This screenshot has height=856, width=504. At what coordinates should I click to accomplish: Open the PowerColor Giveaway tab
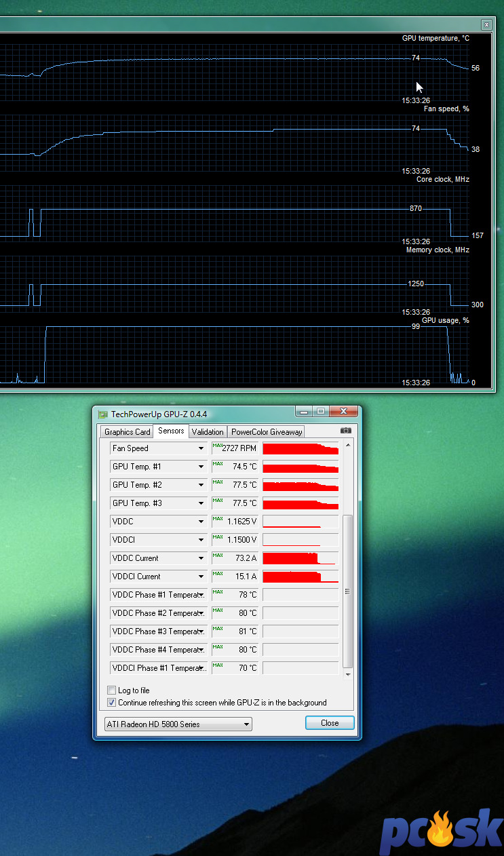tap(266, 431)
